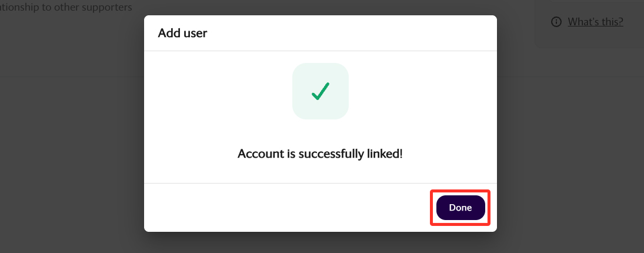Click the word "user" in the dialog header
644x253 pixels.
click(x=195, y=33)
